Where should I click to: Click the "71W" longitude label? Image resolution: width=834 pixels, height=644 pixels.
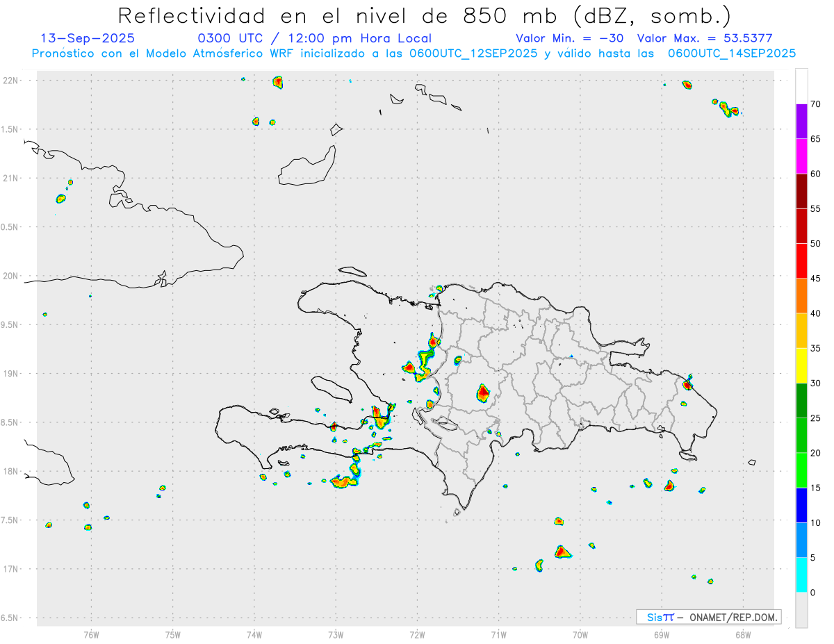pos(498,634)
